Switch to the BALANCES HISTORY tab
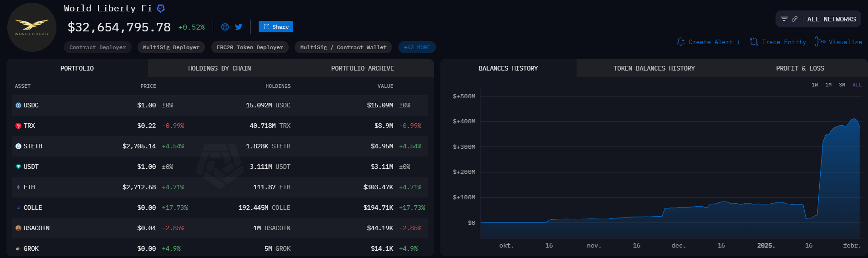 coord(508,68)
